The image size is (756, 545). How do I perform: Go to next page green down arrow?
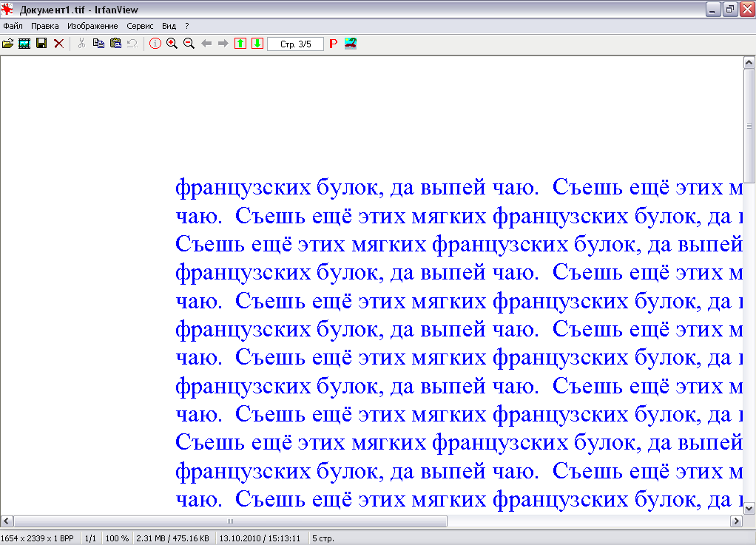coord(257,44)
